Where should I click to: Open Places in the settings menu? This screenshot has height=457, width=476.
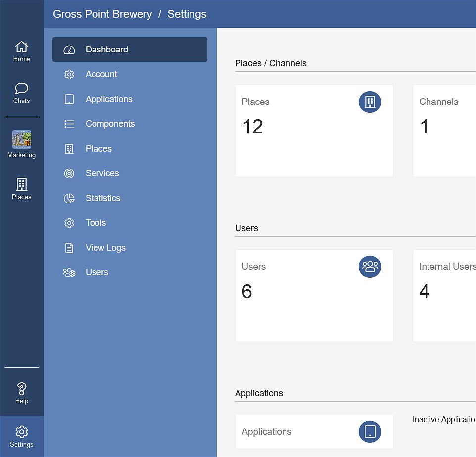[130, 149]
